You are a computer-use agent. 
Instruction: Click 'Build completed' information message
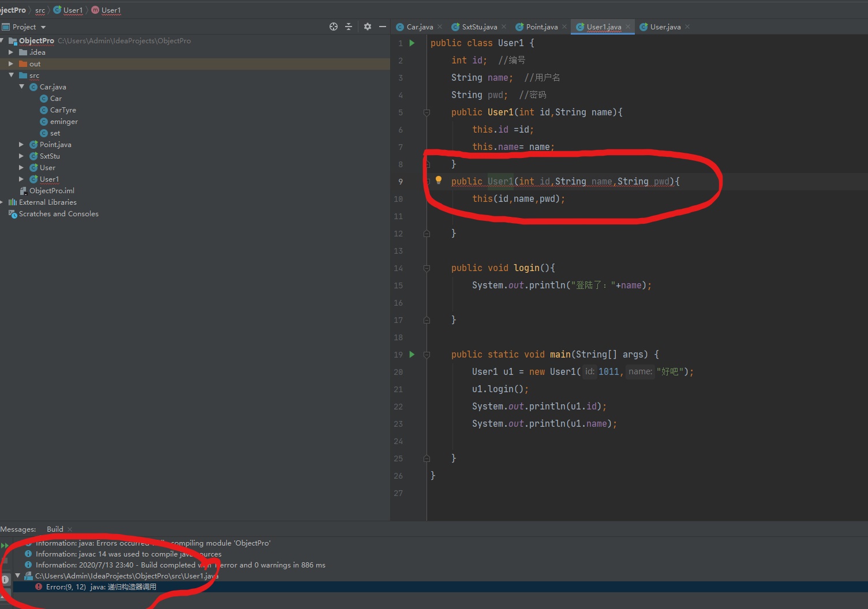click(180, 565)
